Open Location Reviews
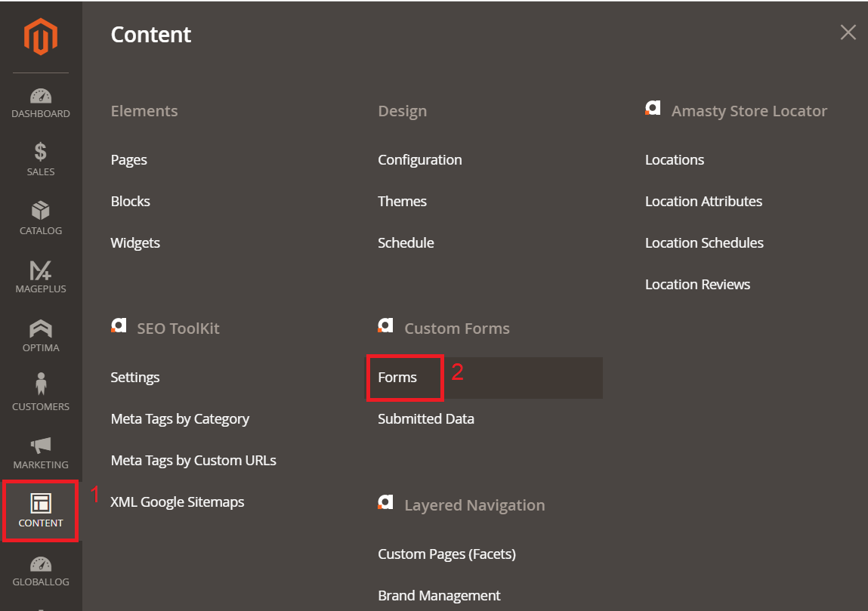This screenshot has width=868, height=611. 697,285
